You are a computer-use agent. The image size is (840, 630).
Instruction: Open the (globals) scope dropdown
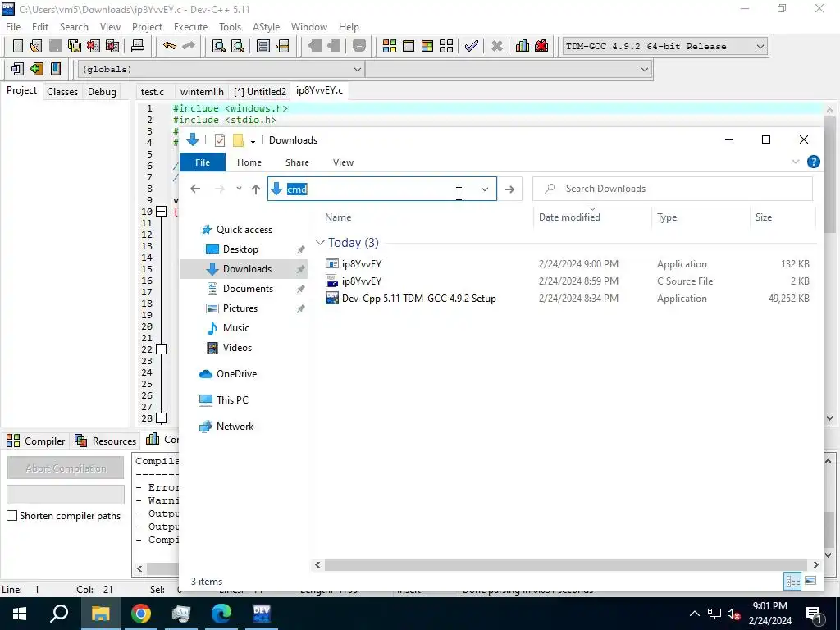click(358, 70)
